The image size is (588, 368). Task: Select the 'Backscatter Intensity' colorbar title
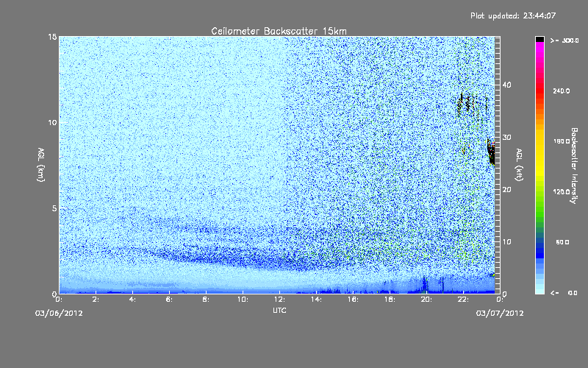[574, 166]
